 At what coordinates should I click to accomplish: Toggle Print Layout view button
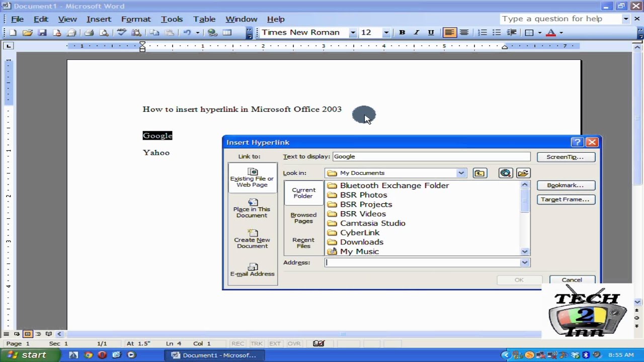(27, 334)
